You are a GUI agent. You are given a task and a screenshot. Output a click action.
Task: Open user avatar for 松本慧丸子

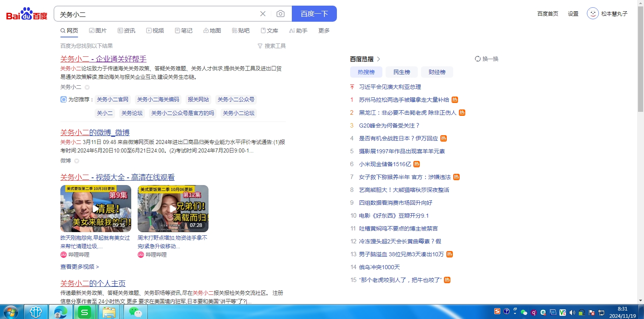[592, 13]
